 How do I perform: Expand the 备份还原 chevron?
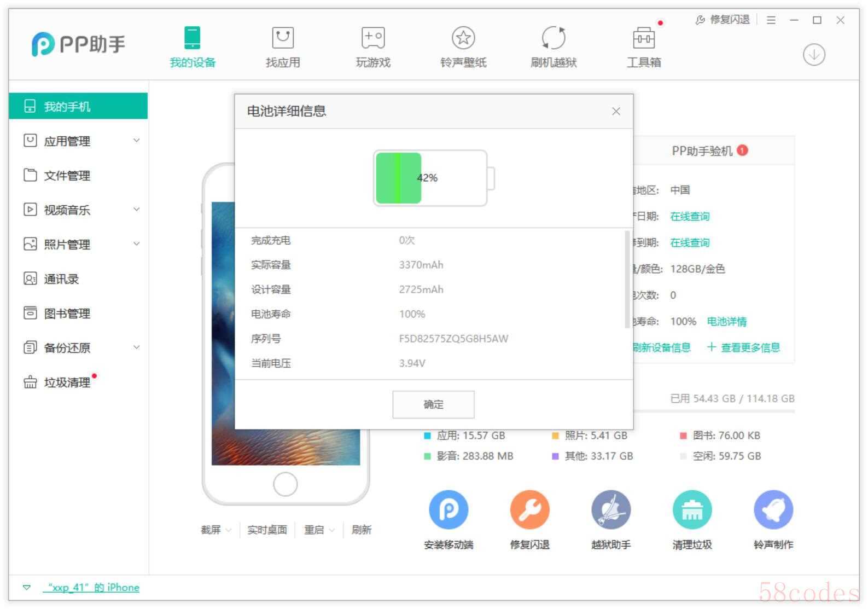(137, 347)
